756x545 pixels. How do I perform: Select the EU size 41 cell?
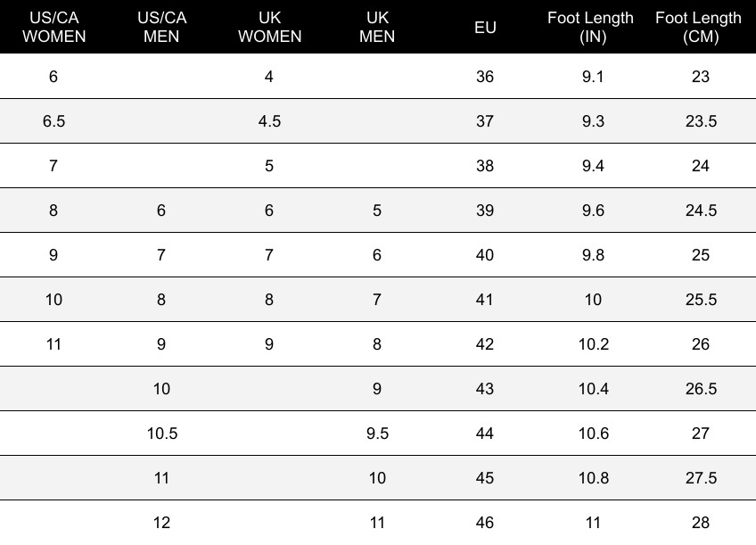(x=485, y=300)
